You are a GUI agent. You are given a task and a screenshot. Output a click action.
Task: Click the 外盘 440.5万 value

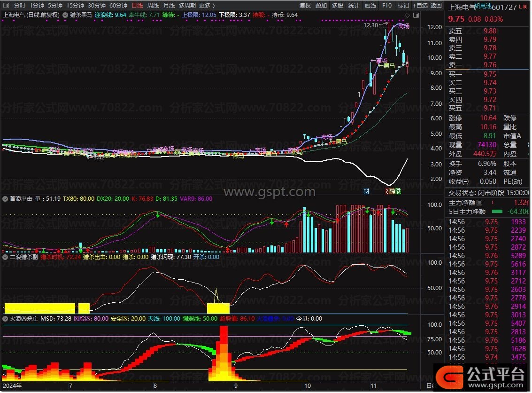(x=485, y=154)
